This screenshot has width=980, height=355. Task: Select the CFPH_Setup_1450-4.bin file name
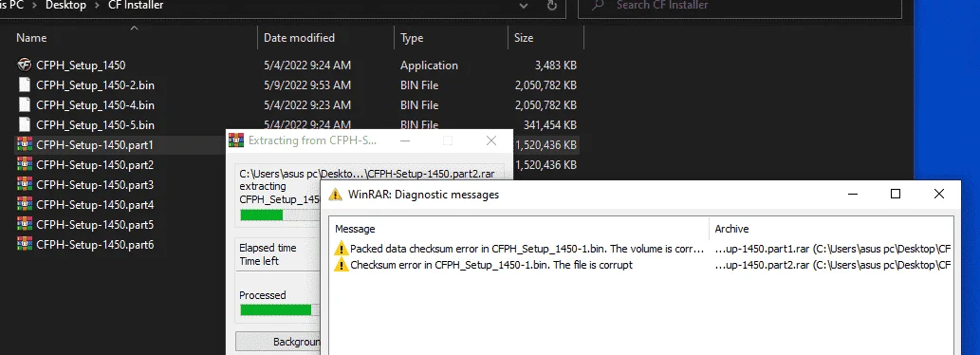pyautogui.click(x=95, y=105)
